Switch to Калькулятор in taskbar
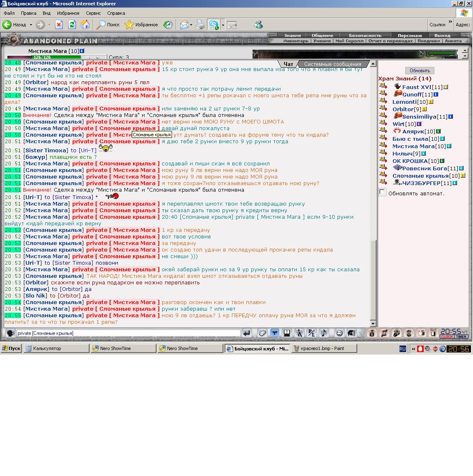Screen dimensions: 473x476 click(x=57, y=348)
